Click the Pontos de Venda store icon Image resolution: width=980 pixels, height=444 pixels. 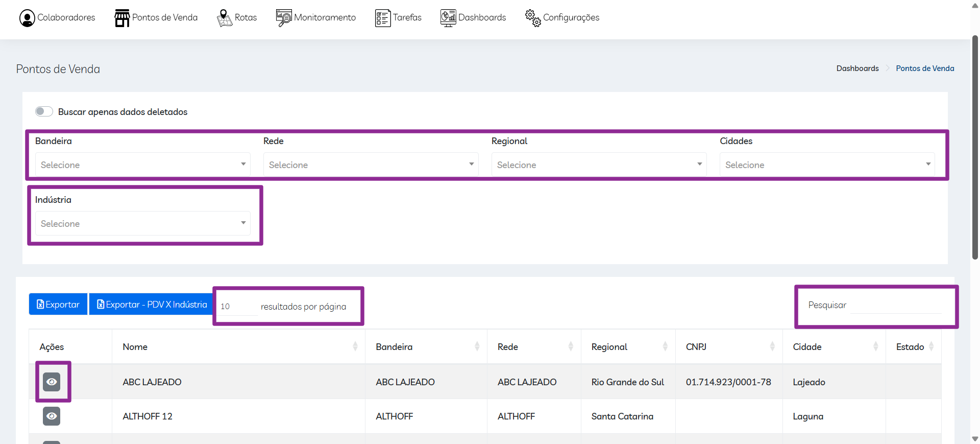point(122,18)
